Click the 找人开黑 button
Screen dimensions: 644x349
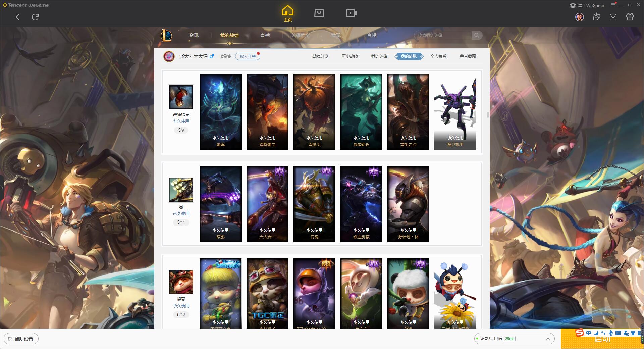(x=248, y=56)
